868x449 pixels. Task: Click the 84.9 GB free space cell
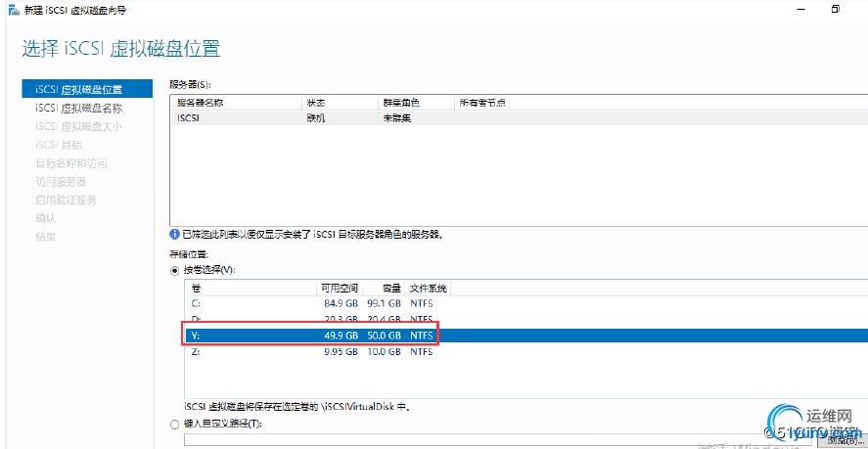point(342,304)
